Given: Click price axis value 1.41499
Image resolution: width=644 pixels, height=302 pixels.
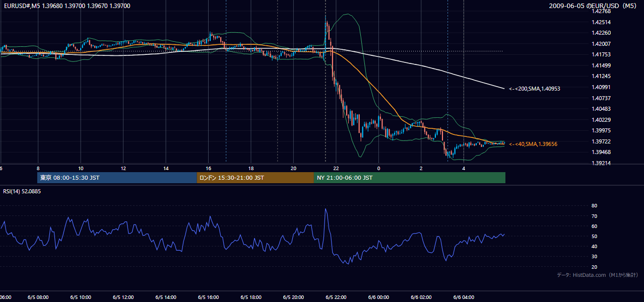Looking at the screenshot, I should pos(601,65).
